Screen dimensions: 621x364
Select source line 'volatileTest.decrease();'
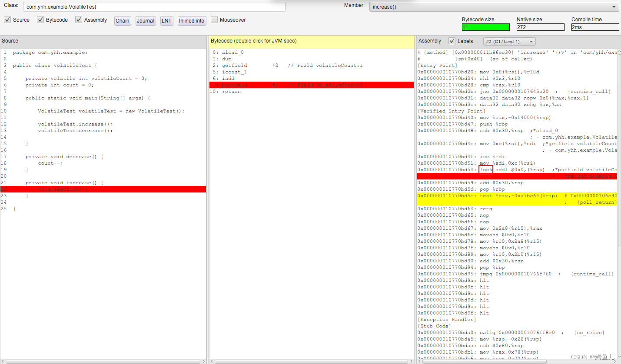[75, 130]
